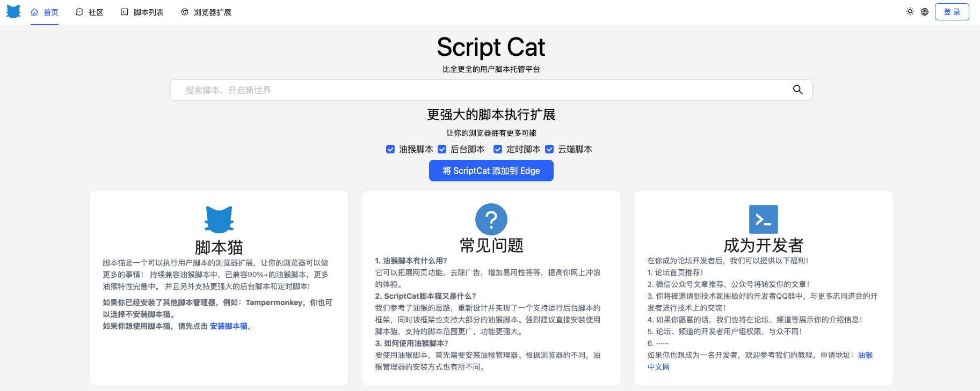Click the 脚本列表 code icon
This screenshot has height=391, width=980.
click(x=125, y=12)
